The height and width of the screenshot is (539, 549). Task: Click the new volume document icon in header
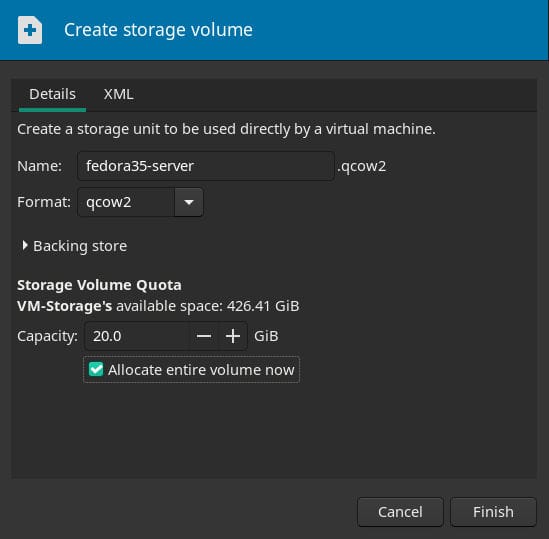[30, 30]
